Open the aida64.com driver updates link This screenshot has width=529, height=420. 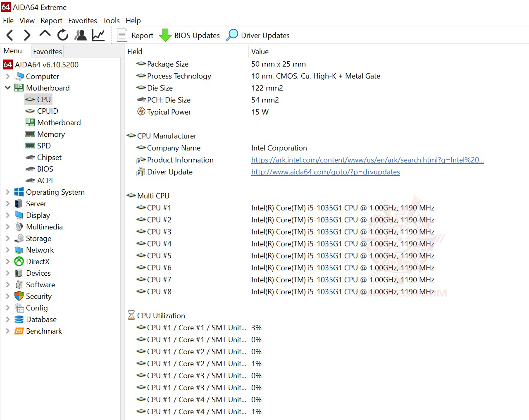[326, 172]
